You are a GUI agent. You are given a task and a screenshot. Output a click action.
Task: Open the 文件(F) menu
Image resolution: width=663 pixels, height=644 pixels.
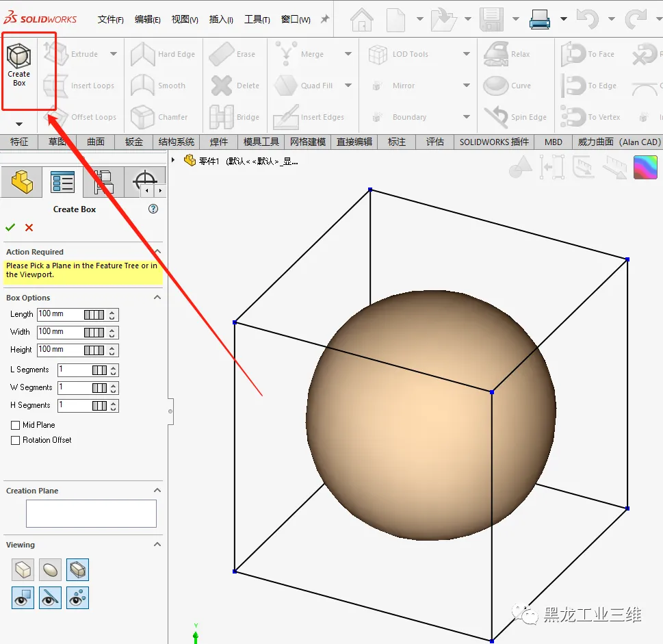coord(110,19)
